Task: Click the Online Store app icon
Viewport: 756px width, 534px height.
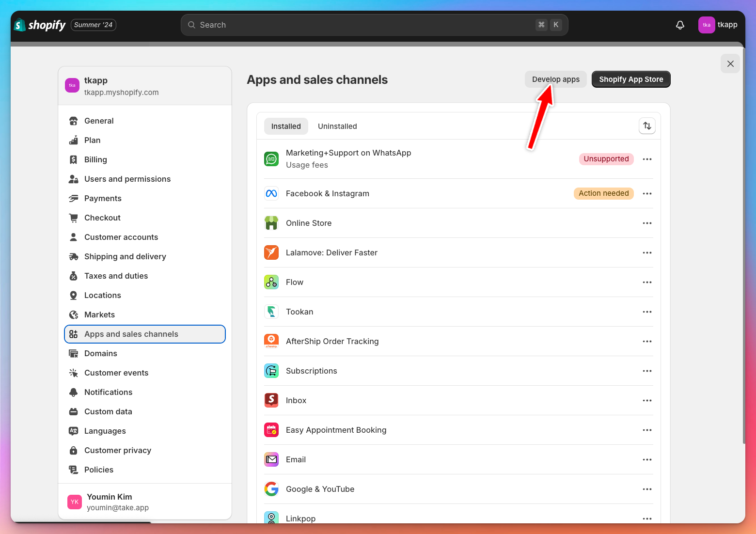Action: click(271, 223)
